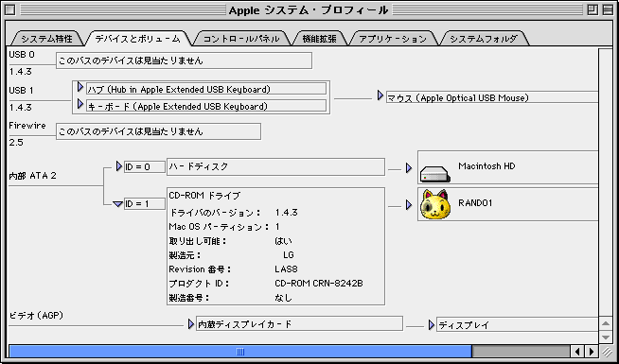Expand the ハブ (Hub in Apple Extended USB Keyboard) entry

click(x=80, y=87)
